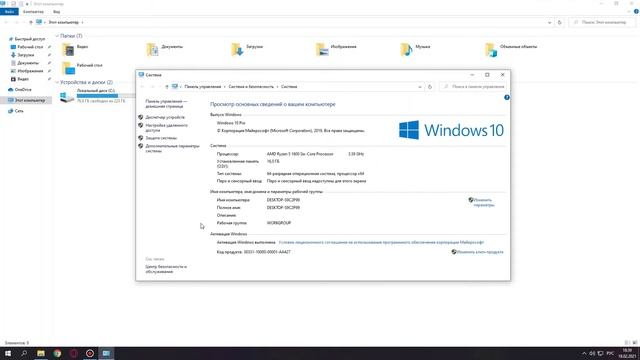Select Desktop in Quick access sidebar
Screen dimensions: 640x360
[x=30, y=47]
